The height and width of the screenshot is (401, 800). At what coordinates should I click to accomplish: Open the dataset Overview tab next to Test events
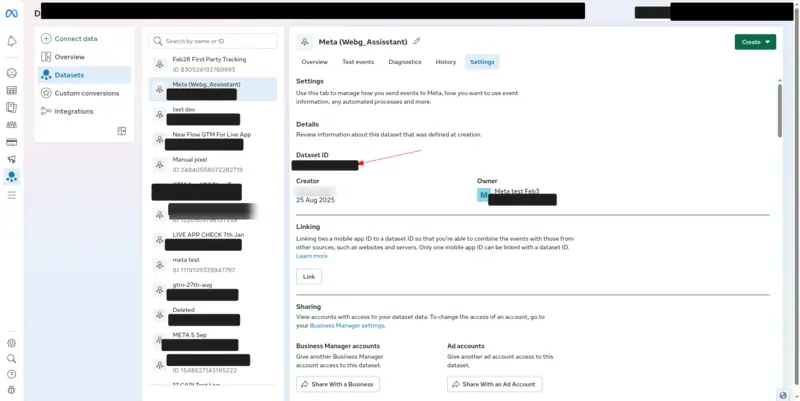click(314, 62)
